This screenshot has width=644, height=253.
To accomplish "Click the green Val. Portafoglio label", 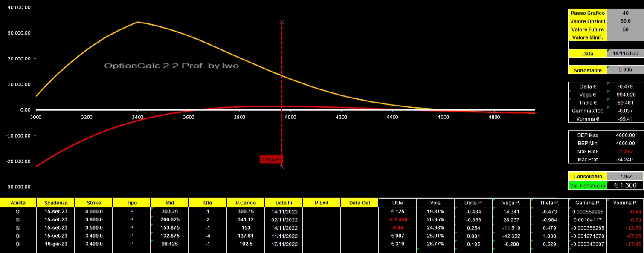I will click(587, 185).
